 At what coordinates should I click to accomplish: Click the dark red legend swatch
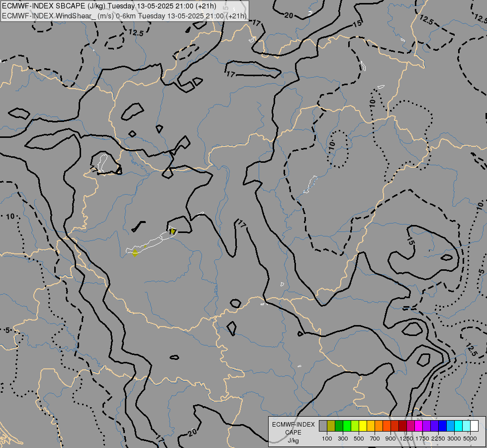[x=402, y=426]
